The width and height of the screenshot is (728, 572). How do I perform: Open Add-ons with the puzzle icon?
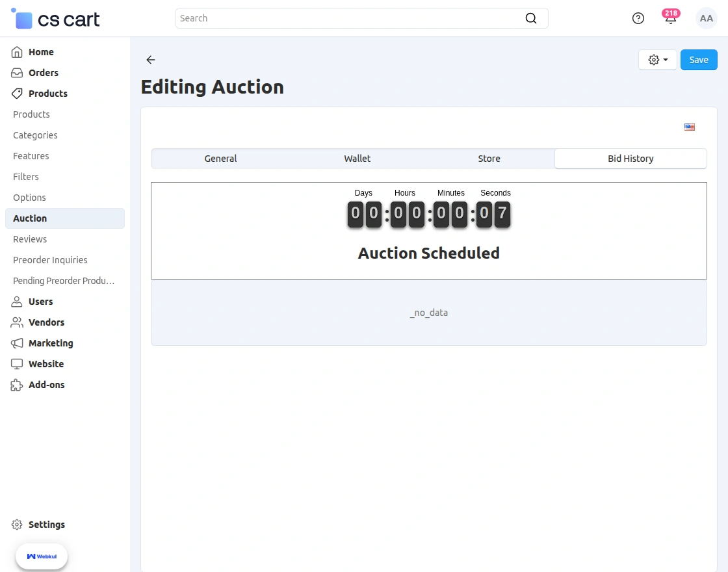[16, 385]
